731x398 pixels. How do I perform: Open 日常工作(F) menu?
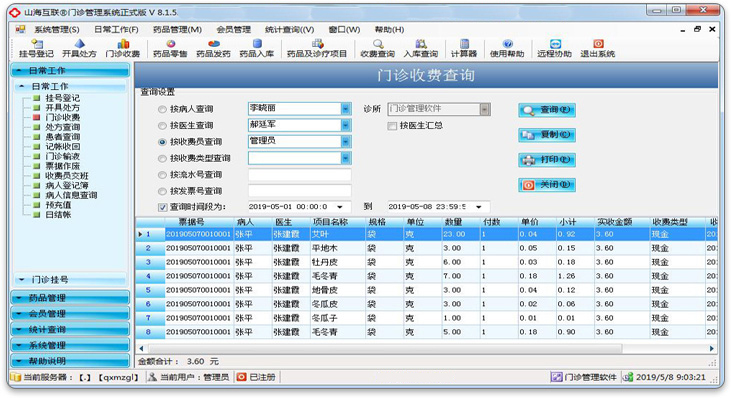(116, 30)
